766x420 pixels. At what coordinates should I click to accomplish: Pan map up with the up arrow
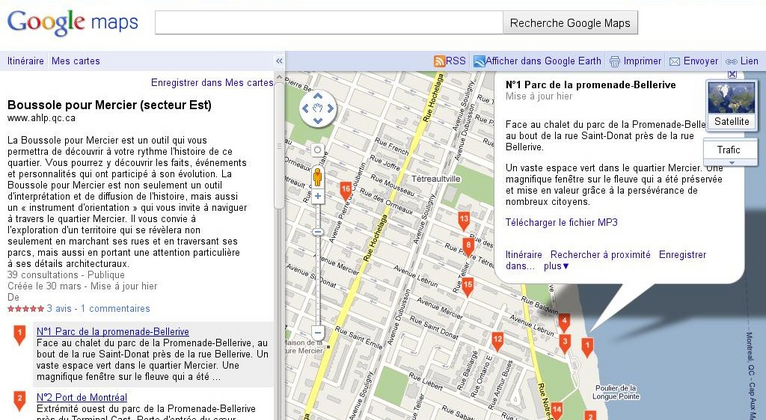click(318, 96)
